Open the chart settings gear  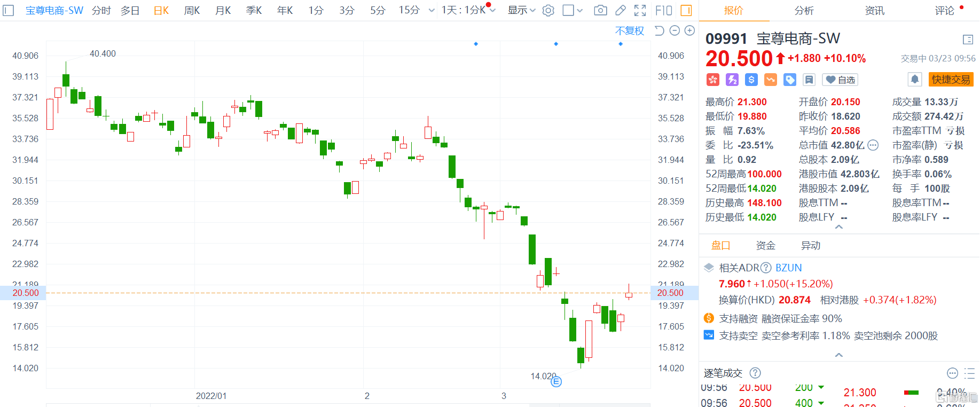pos(548,10)
